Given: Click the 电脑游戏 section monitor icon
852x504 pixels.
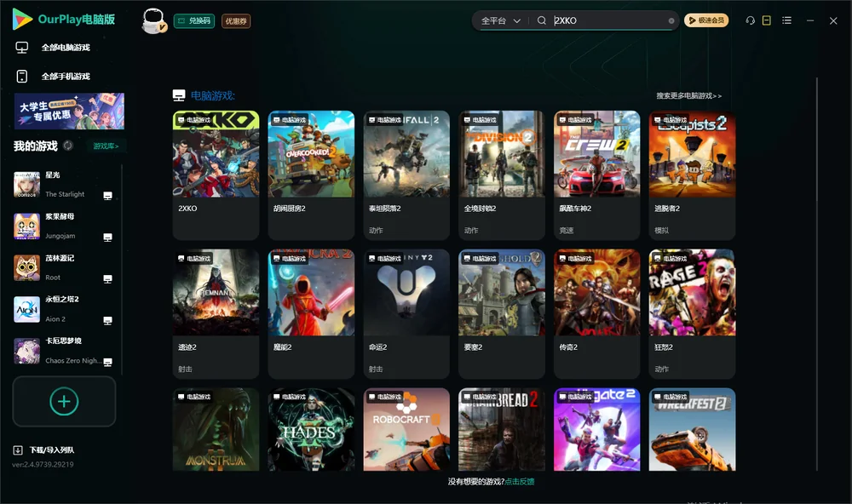Looking at the screenshot, I should 179,95.
